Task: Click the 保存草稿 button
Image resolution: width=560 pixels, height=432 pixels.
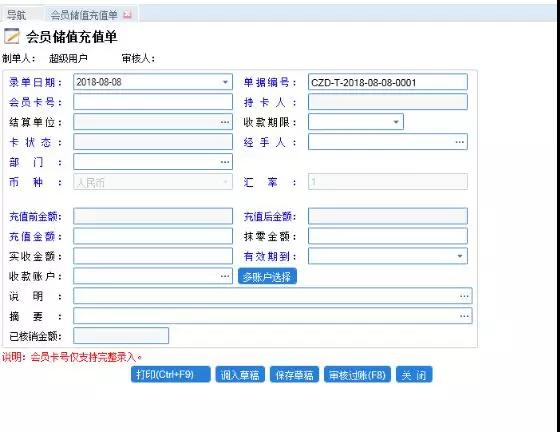Action: point(294,375)
